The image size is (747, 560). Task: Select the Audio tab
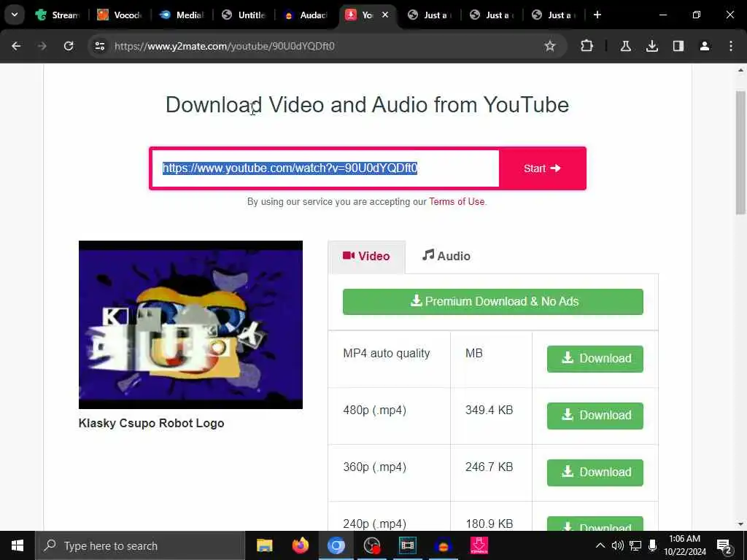pos(446,256)
